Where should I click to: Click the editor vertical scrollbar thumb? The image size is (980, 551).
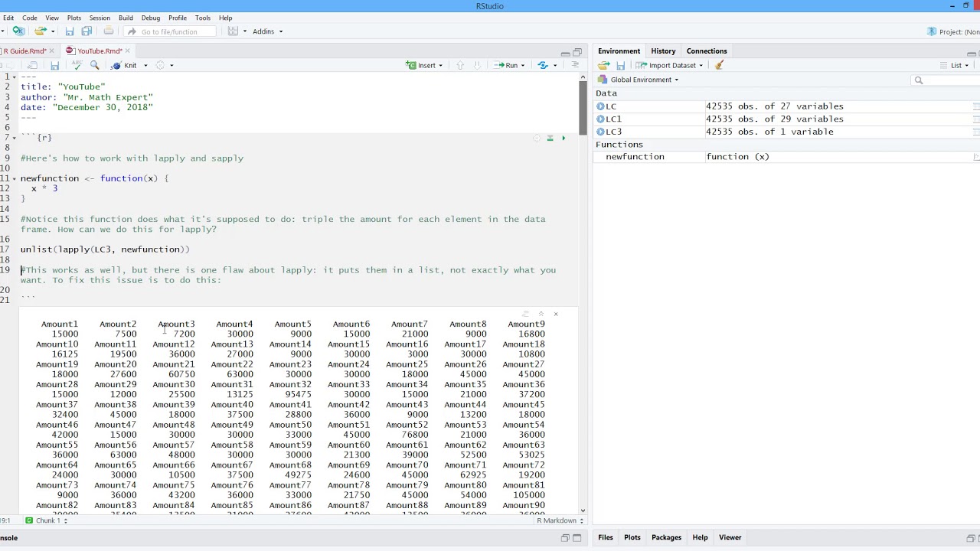[583, 107]
